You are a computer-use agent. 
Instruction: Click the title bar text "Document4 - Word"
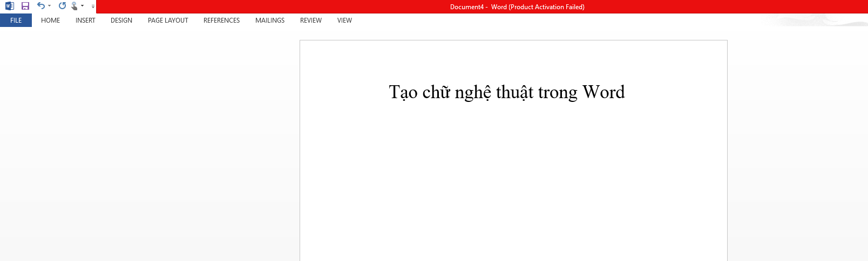(478, 7)
